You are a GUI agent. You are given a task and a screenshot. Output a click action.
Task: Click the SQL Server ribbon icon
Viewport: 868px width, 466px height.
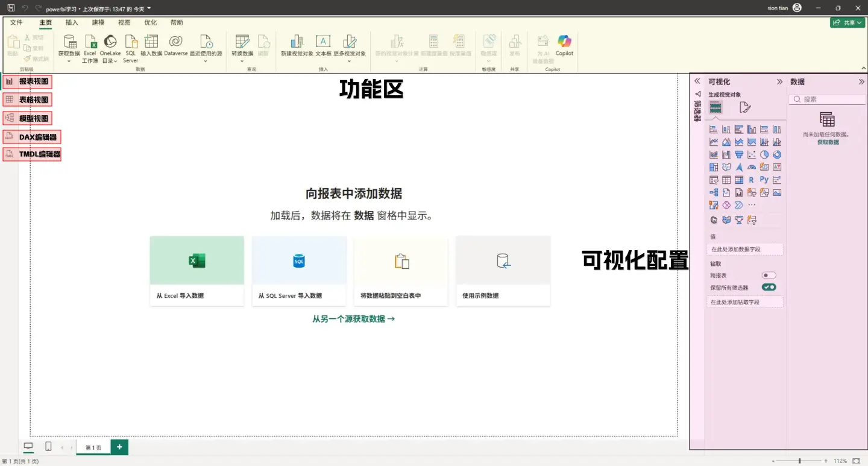[131, 42]
